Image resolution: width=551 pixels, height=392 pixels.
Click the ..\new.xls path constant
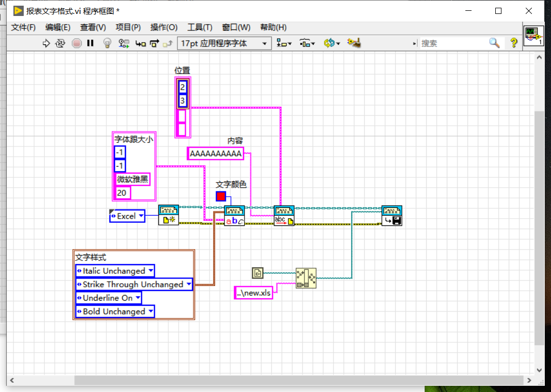(x=253, y=292)
